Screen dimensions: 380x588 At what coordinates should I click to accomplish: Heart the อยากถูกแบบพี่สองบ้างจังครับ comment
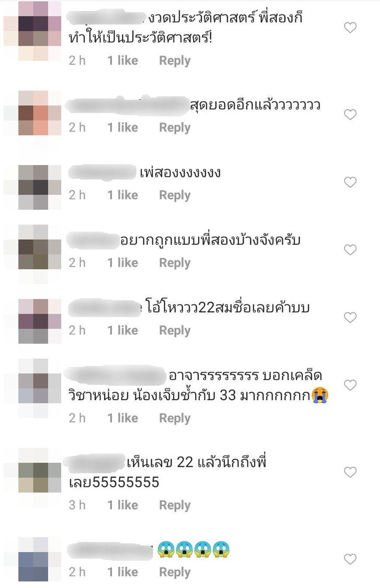[x=350, y=250]
